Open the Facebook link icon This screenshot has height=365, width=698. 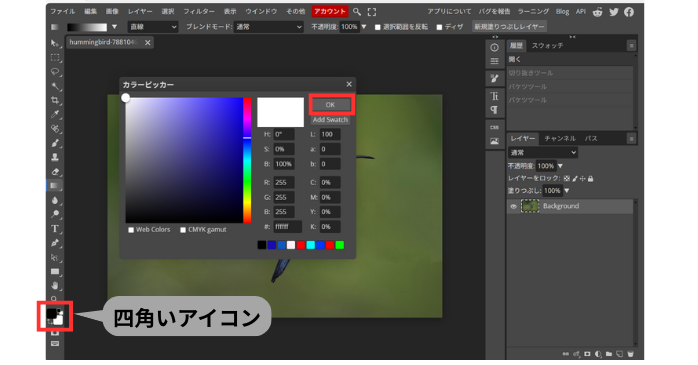click(629, 12)
